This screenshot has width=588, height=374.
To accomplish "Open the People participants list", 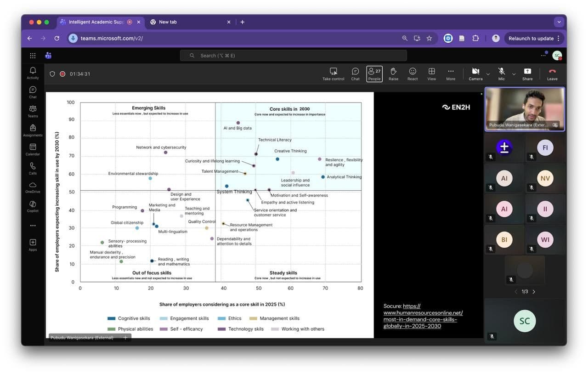I will click(374, 74).
